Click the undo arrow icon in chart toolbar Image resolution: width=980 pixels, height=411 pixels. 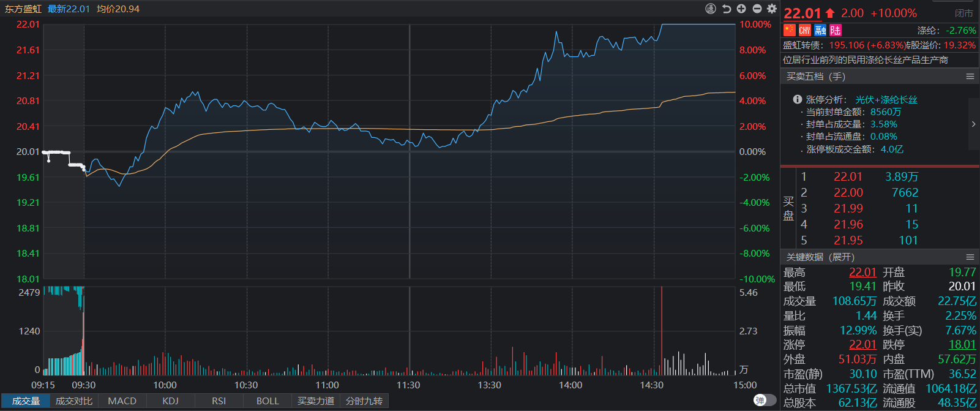click(x=727, y=9)
